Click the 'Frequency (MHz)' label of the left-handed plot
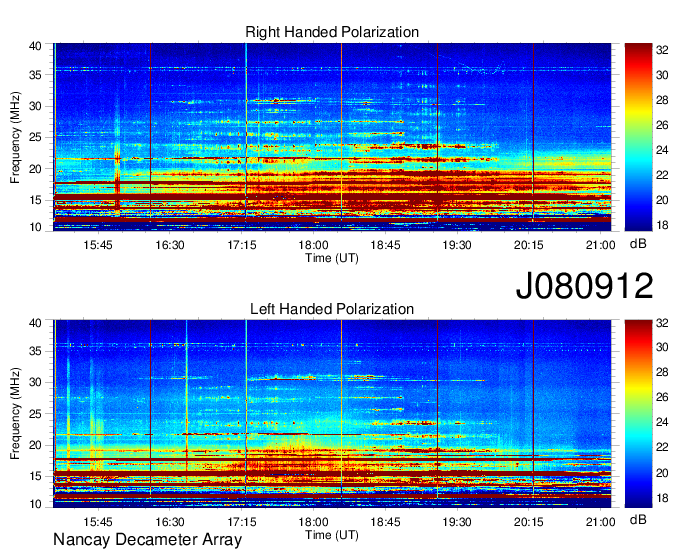 [15, 414]
